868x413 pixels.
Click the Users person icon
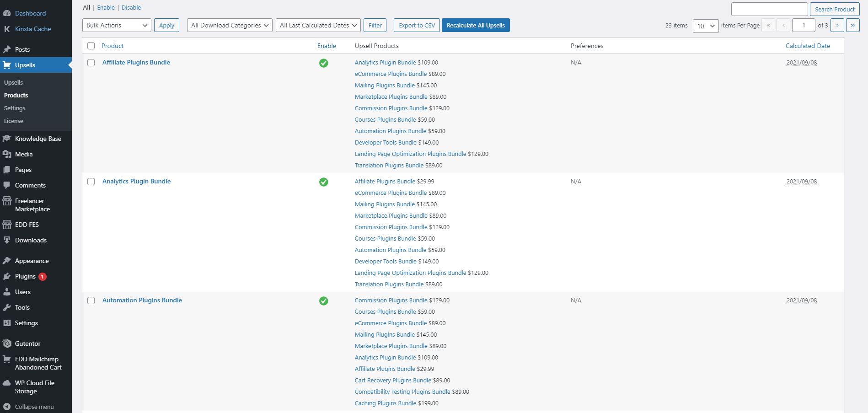click(x=7, y=292)
